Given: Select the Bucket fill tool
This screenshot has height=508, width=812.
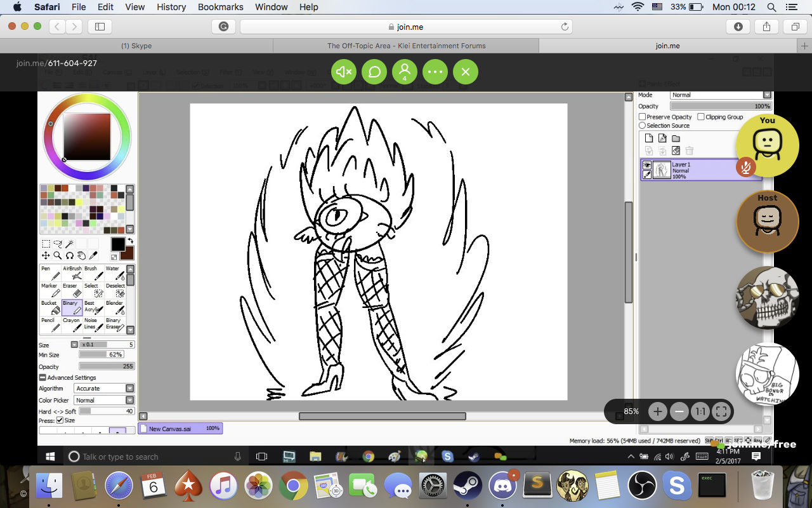Looking at the screenshot, I should coord(50,307).
